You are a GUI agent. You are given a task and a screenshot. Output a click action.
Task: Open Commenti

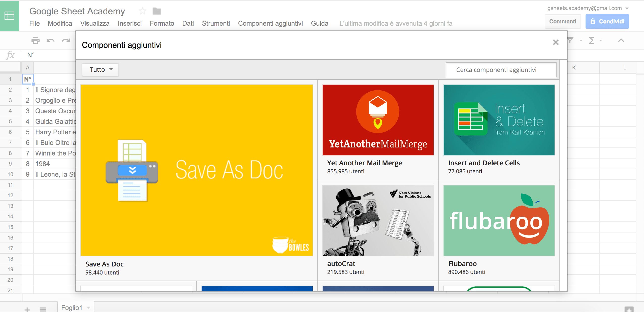point(563,21)
